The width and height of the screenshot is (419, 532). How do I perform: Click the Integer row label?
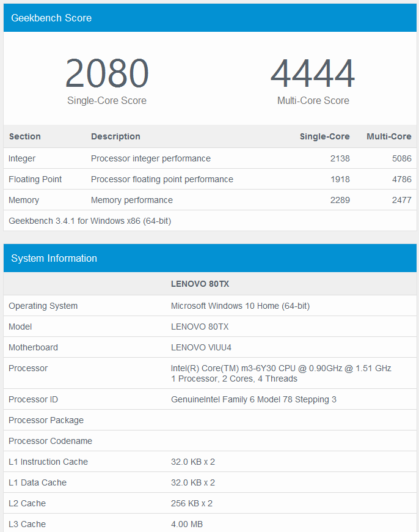[22, 158]
